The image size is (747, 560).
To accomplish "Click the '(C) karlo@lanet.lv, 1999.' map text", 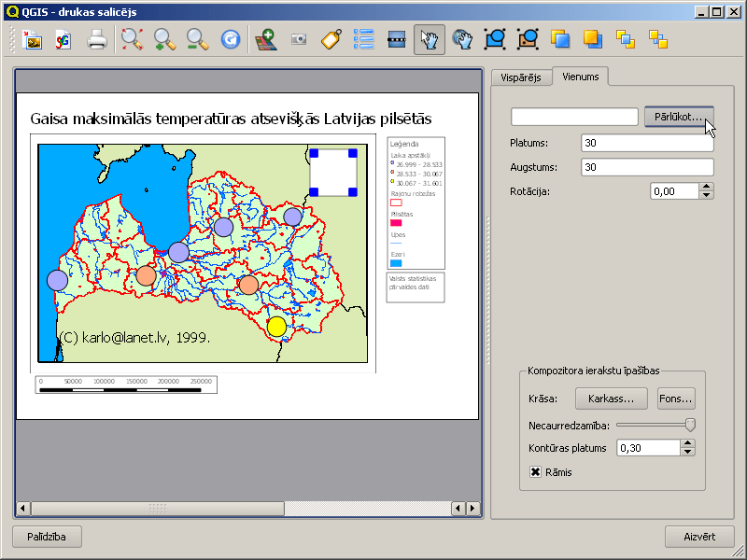I will pos(134,337).
